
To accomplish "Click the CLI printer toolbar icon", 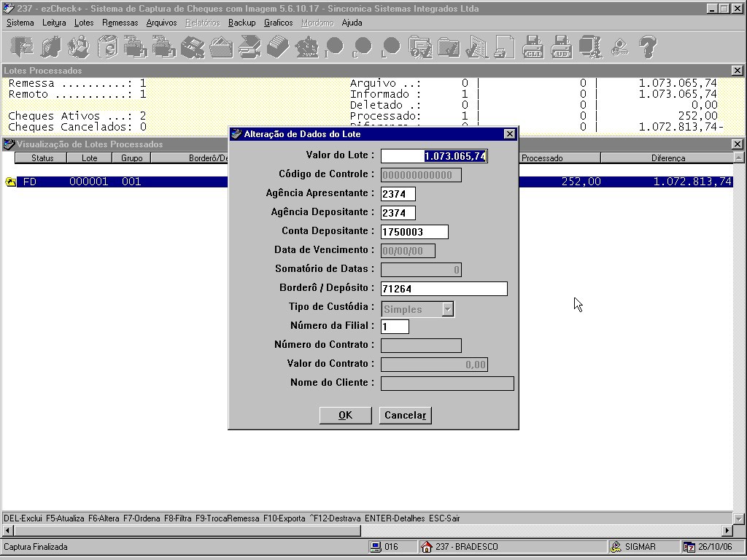I will (x=533, y=47).
